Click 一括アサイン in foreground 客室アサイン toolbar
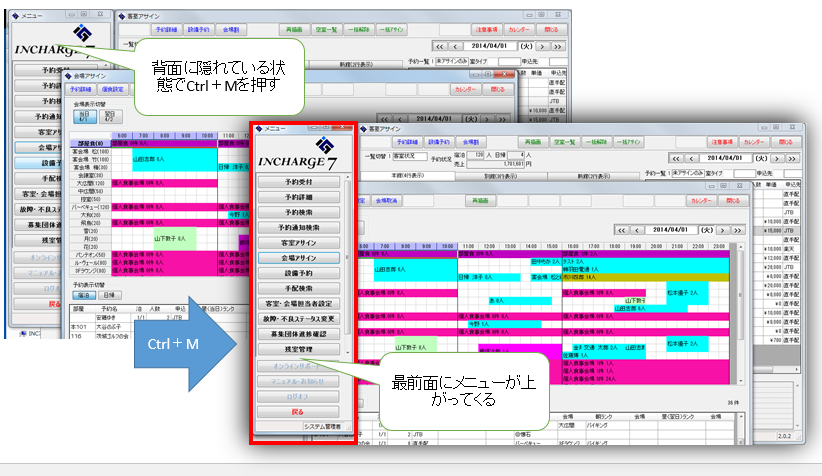The height and width of the screenshot is (476, 822). click(x=628, y=142)
